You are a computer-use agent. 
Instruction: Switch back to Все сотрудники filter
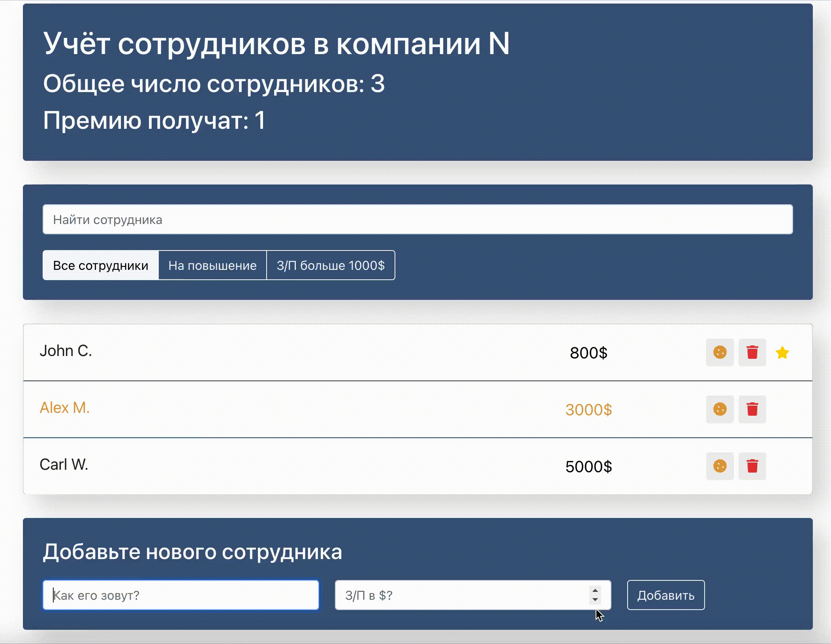click(x=101, y=265)
